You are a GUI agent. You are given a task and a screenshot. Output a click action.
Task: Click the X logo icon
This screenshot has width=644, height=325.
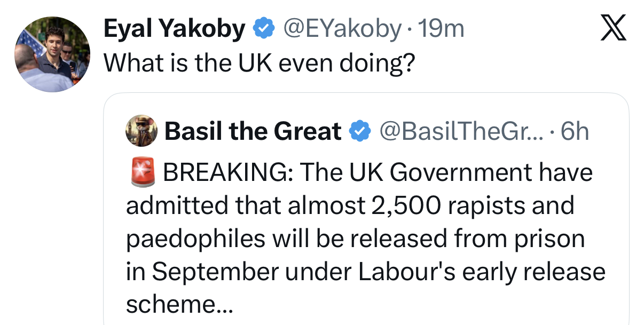point(613,28)
